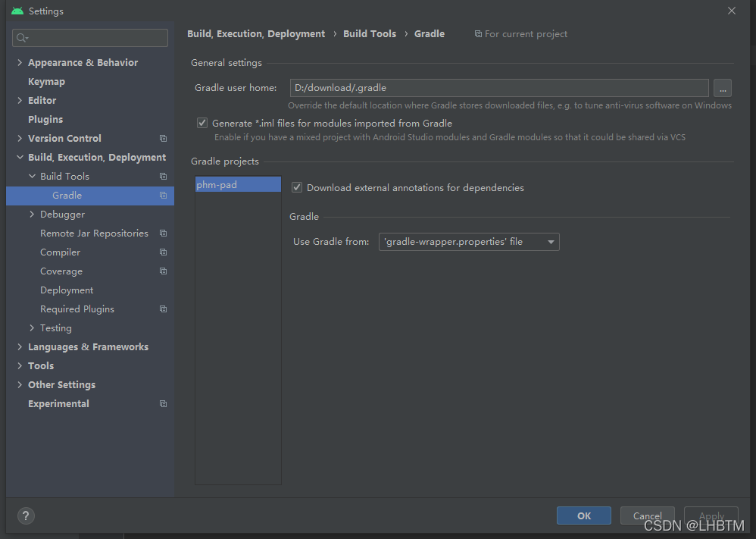The image size is (756, 539).
Task: Expand the Version Control section
Action: [20, 139]
